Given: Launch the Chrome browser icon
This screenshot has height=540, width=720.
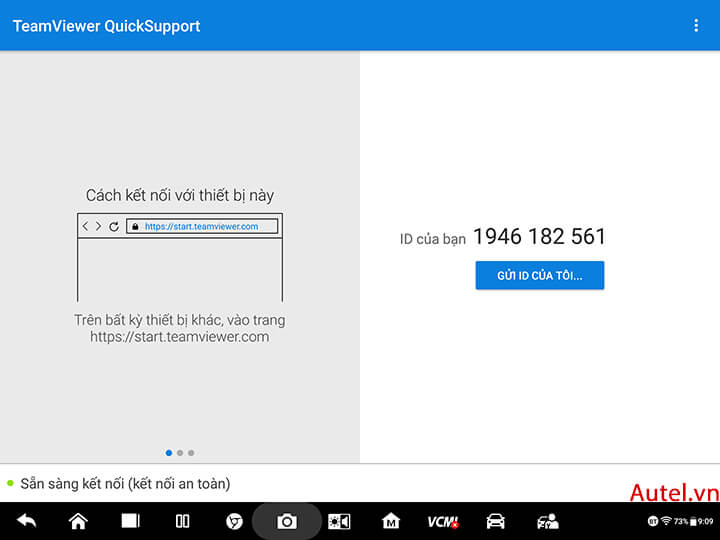Looking at the screenshot, I should click(x=234, y=522).
